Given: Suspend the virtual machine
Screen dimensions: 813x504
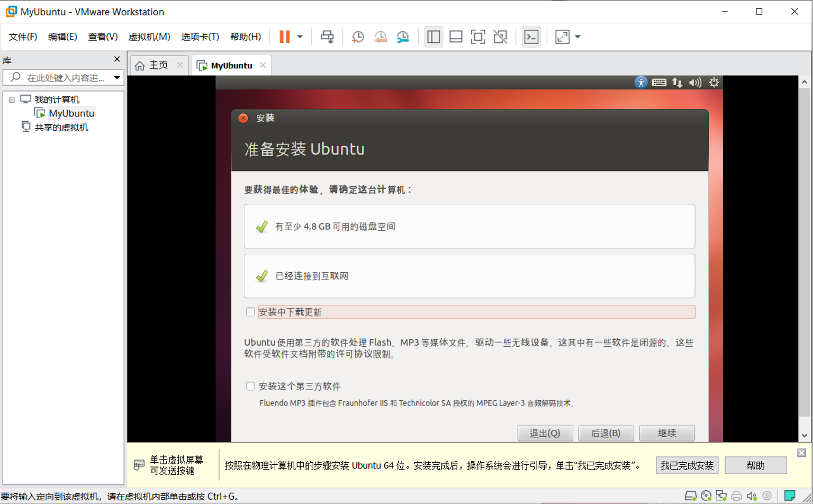Looking at the screenshot, I should tap(286, 37).
